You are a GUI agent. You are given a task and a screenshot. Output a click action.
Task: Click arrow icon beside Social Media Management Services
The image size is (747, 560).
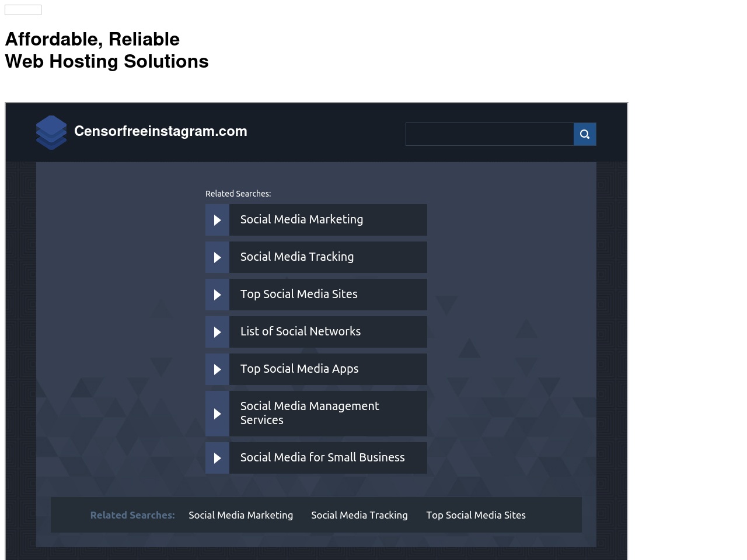(x=217, y=414)
